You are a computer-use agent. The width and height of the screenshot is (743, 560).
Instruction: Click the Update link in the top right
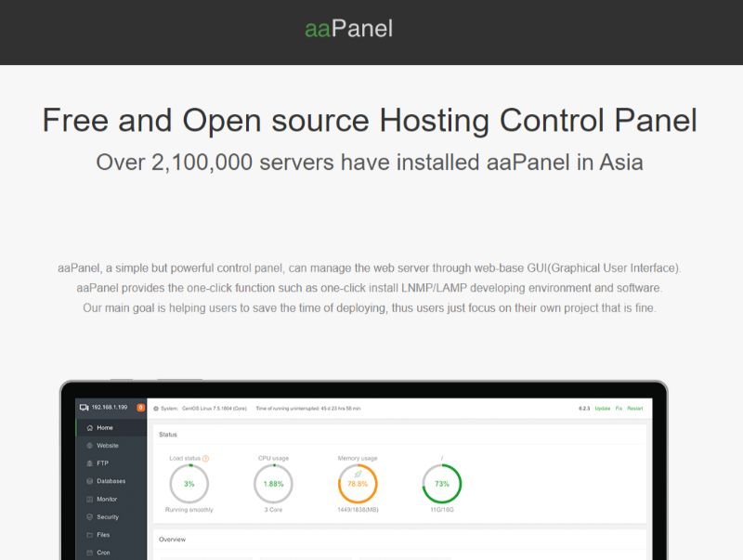tap(601, 410)
